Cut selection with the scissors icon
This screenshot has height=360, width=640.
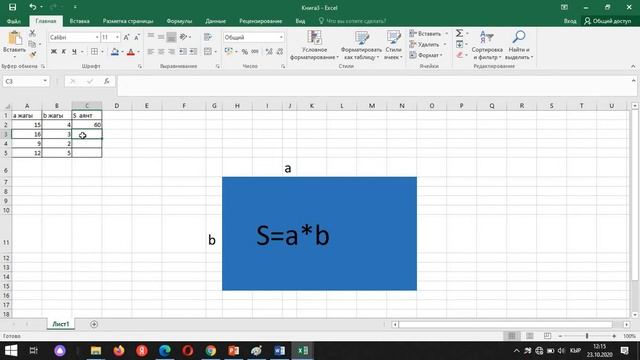click(x=32, y=33)
